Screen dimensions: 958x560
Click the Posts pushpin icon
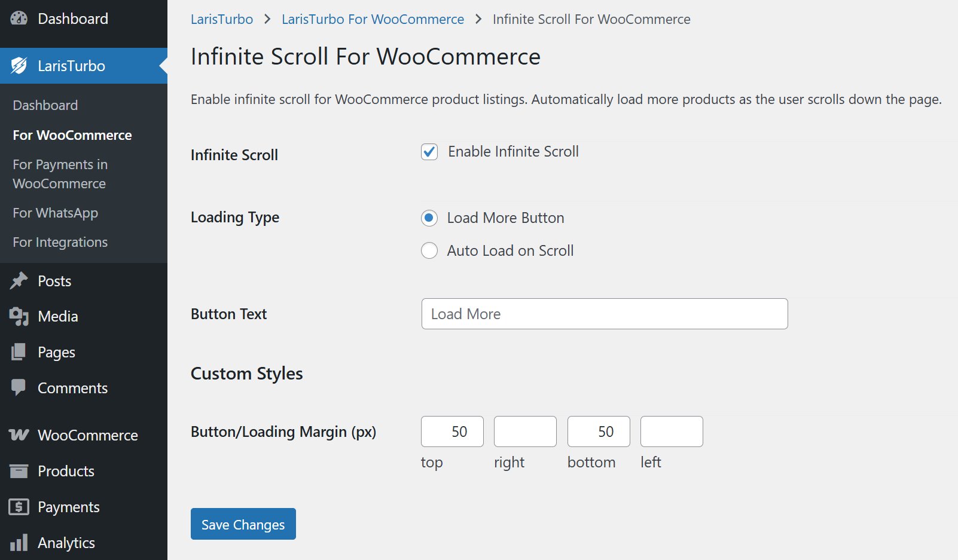coord(19,281)
